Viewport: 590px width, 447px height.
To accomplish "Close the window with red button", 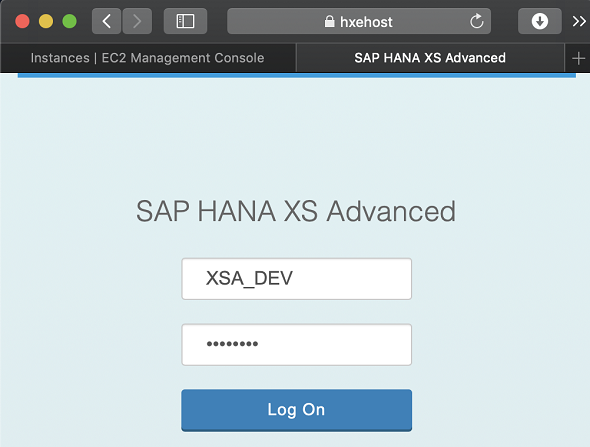I will click(x=22, y=21).
